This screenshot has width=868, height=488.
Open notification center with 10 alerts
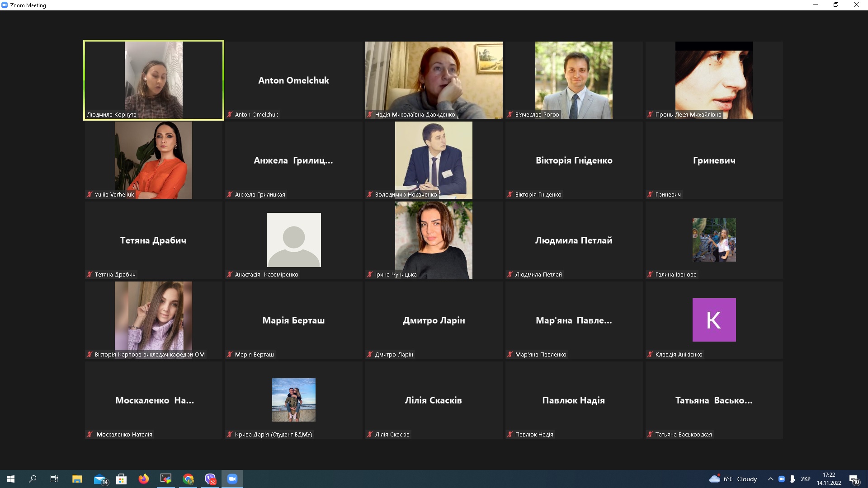coord(854,479)
